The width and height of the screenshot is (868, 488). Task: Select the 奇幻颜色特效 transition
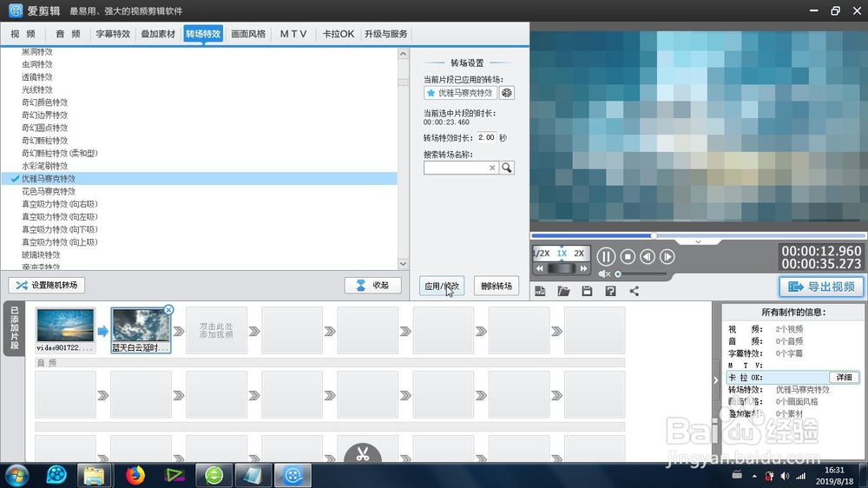click(x=45, y=102)
